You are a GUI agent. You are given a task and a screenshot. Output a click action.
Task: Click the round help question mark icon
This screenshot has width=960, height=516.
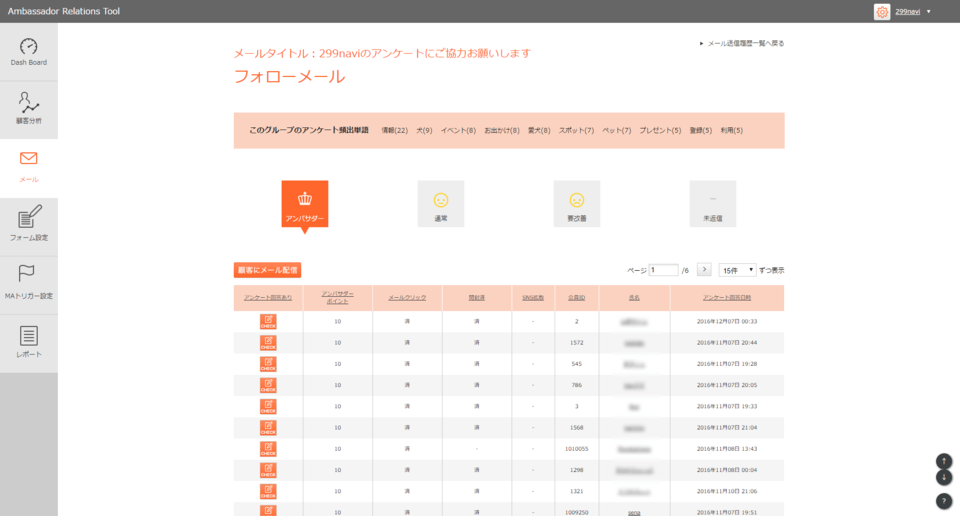pyautogui.click(x=944, y=501)
